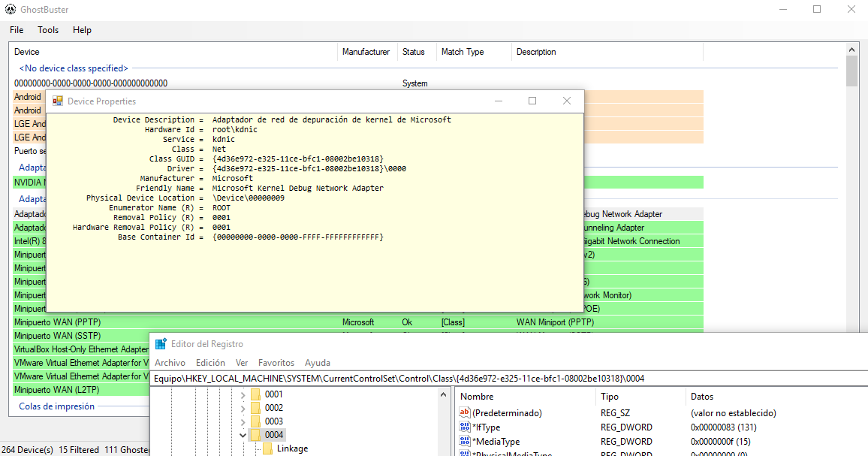Click the GhostBuster scrollbar up arrow
This screenshot has width=868, height=456.
tap(851, 50)
